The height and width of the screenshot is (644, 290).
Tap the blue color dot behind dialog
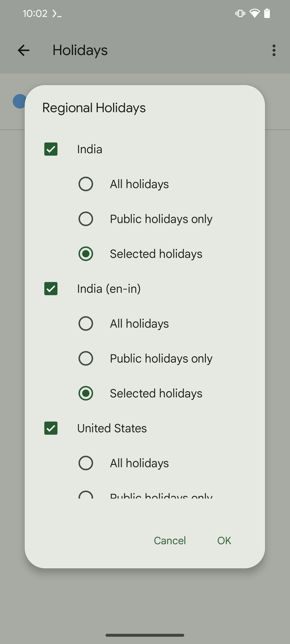click(x=19, y=101)
